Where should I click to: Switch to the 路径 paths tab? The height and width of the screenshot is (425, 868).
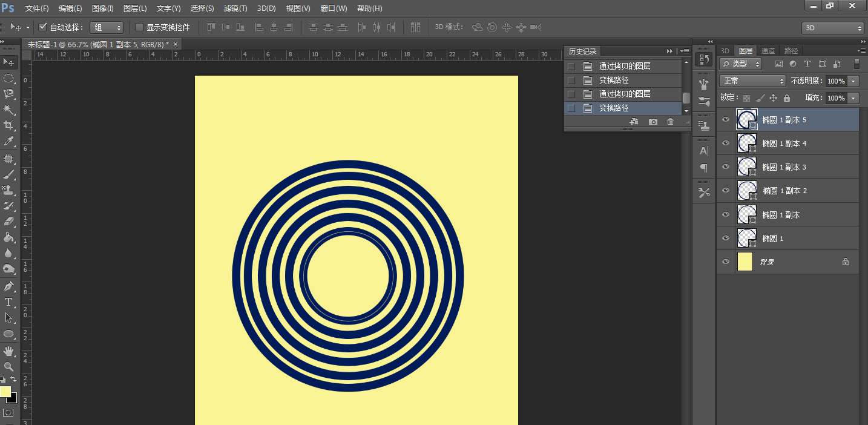[791, 51]
